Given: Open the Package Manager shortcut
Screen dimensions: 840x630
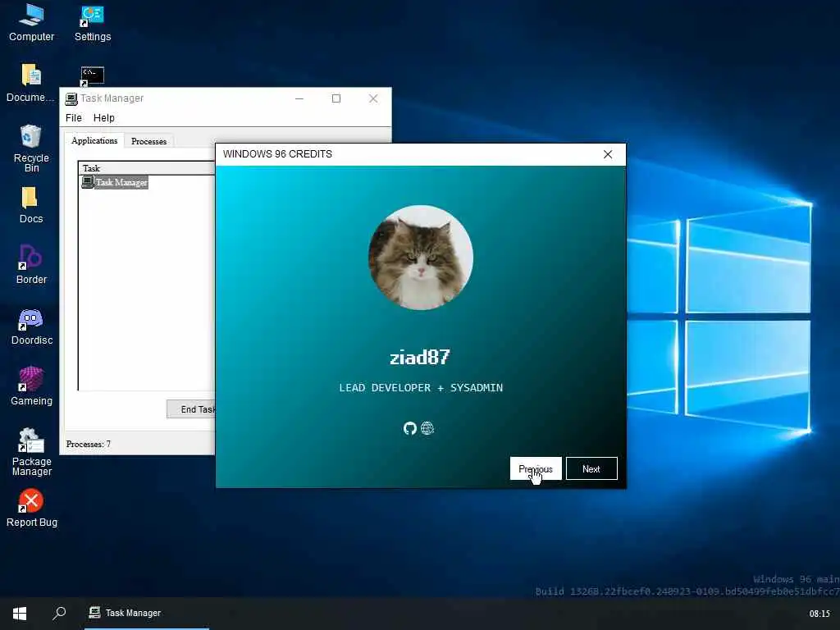Looking at the screenshot, I should point(32,452).
